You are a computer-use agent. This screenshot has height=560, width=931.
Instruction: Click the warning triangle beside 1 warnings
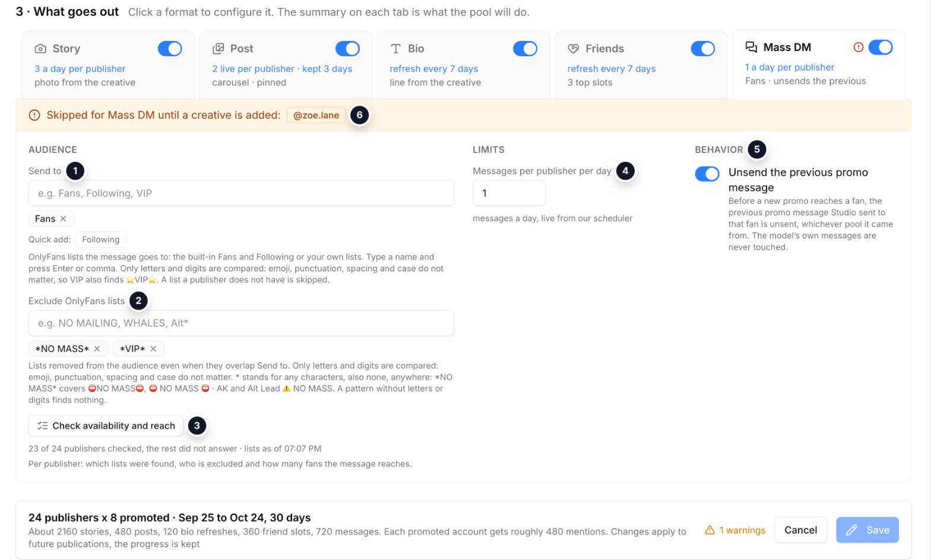pyautogui.click(x=710, y=530)
